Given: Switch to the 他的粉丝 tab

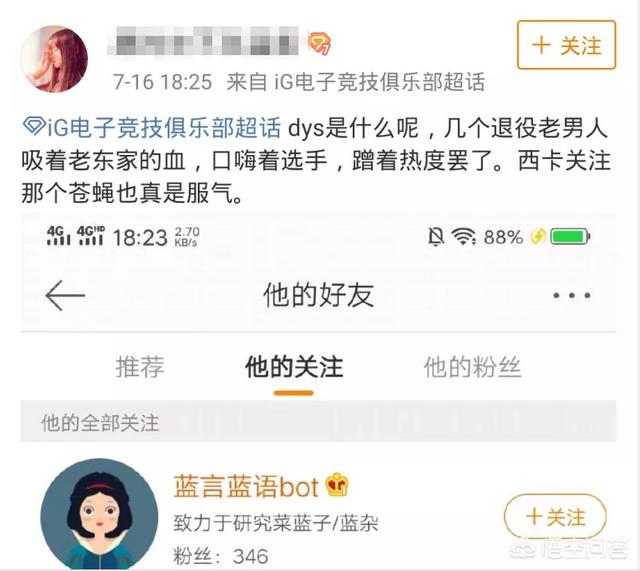Looking at the screenshot, I should [x=473, y=367].
